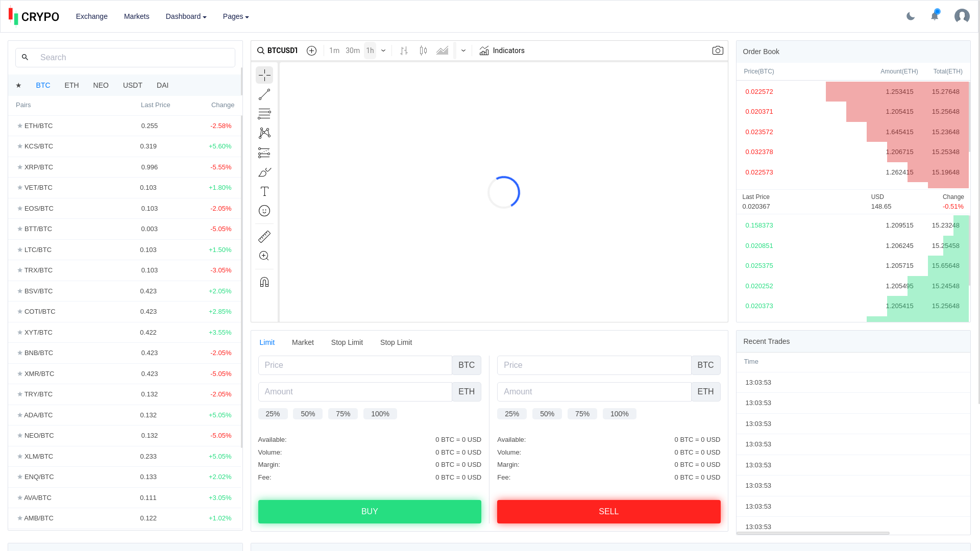Click Recent Trades horizontal scrollbar

click(813, 533)
